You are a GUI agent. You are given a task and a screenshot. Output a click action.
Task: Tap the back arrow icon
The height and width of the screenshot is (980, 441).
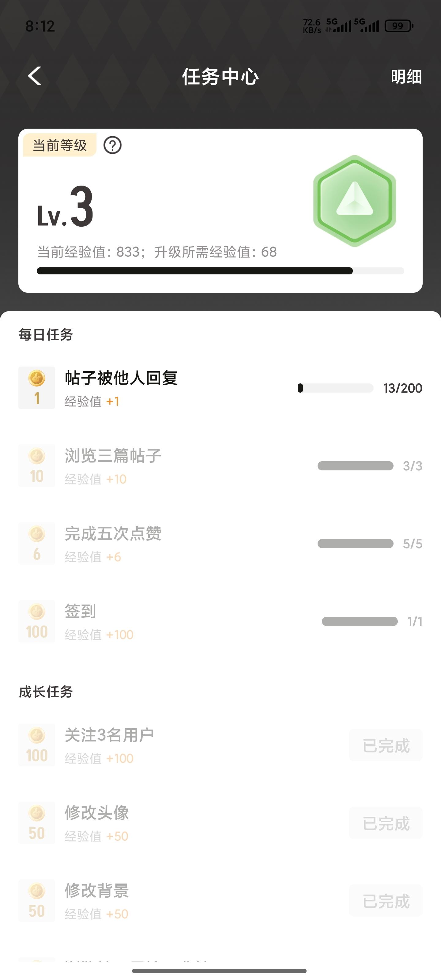pyautogui.click(x=35, y=76)
